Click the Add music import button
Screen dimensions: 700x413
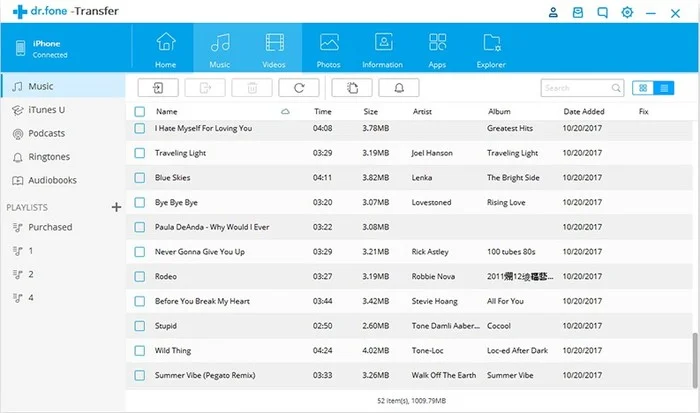pyautogui.click(x=158, y=88)
